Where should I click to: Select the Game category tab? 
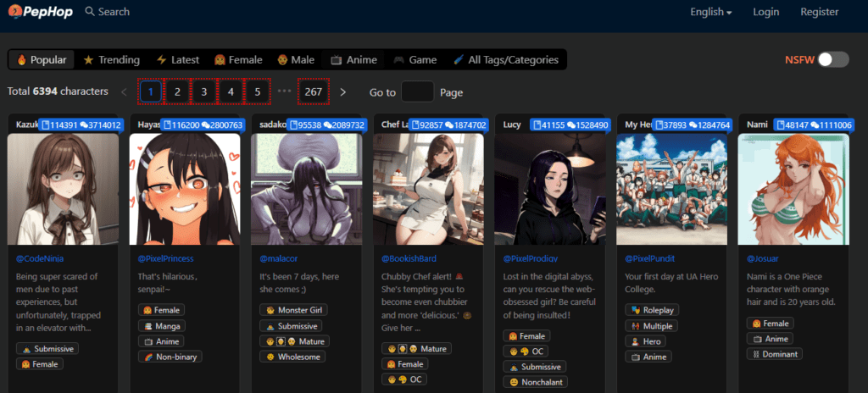tap(415, 60)
